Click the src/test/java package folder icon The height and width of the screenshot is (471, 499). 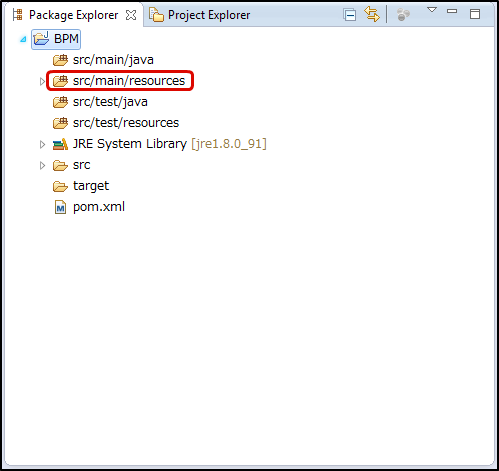point(60,102)
